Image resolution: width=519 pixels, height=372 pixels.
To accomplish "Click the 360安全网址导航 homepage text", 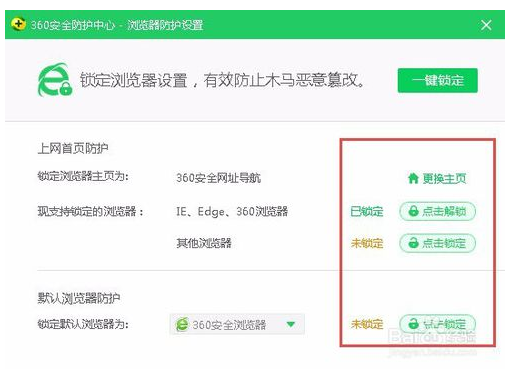I will coord(218,178).
